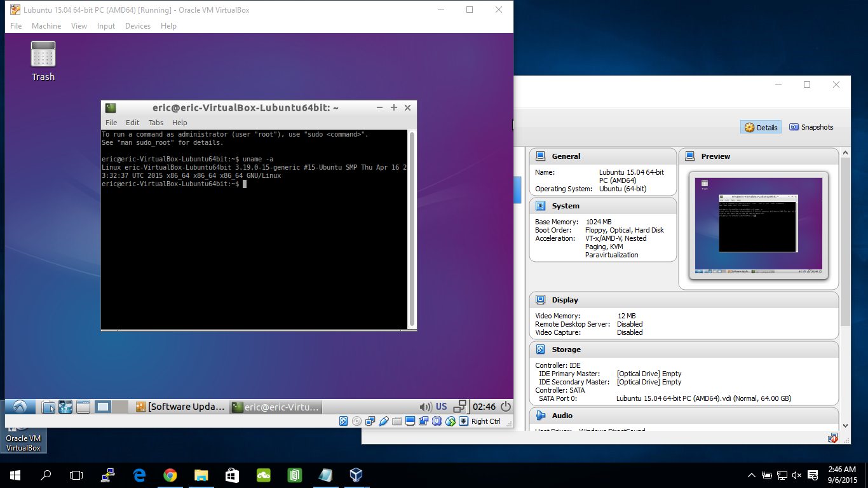Image resolution: width=868 pixels, height=488 pixels.
Task: Open the file manager from the Lubuntu panel
Action: [48, 406]
